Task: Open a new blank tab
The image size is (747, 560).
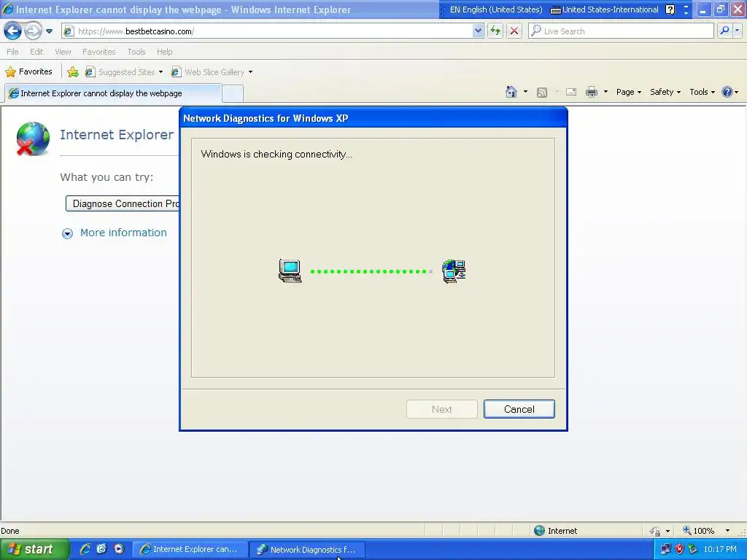Action: (x=233, y=94)
